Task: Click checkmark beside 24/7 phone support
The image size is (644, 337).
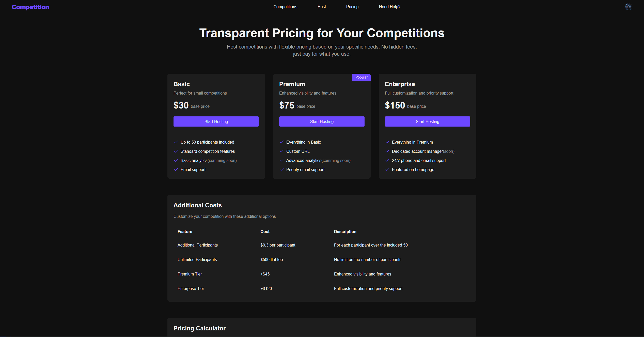Action: point(387,160)
